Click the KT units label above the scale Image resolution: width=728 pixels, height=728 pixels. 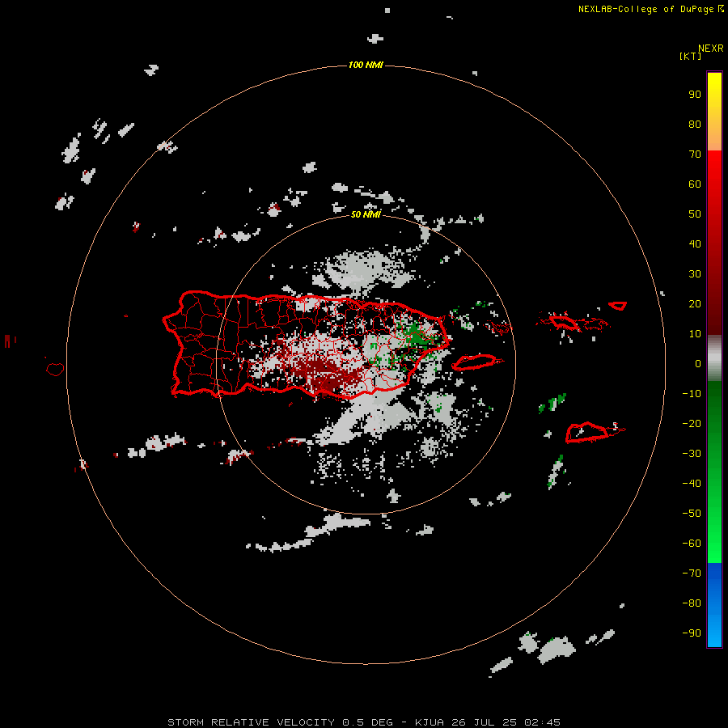click(691, 56)
